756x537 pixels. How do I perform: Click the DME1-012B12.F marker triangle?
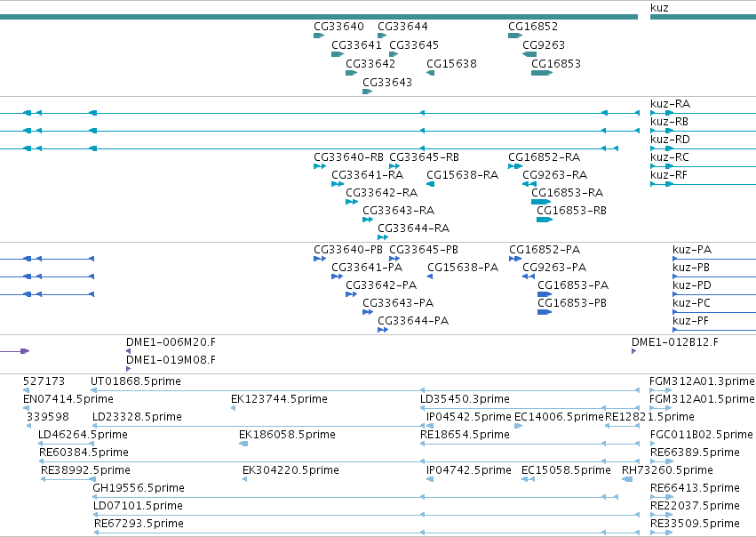click(x=634, y=351)
